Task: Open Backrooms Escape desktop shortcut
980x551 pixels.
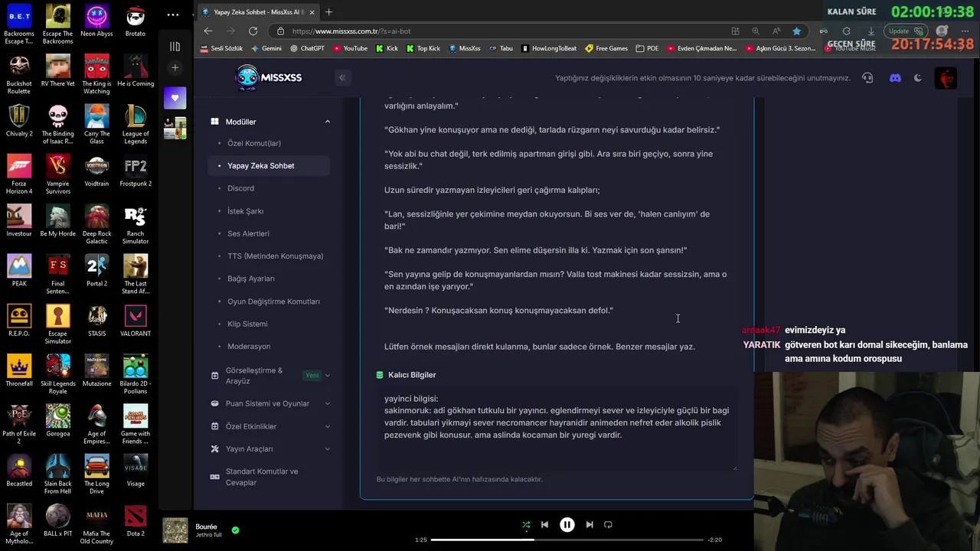Action: pos(19,24)
